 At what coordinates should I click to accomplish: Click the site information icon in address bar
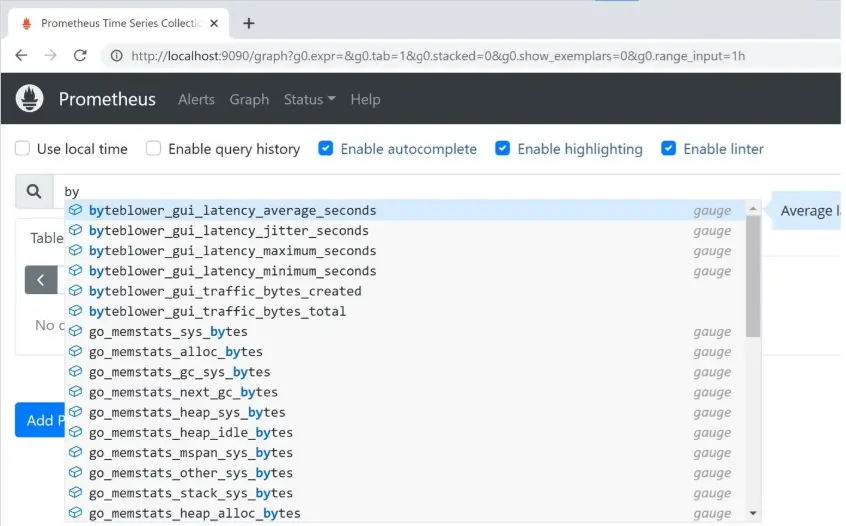(117, 56)
